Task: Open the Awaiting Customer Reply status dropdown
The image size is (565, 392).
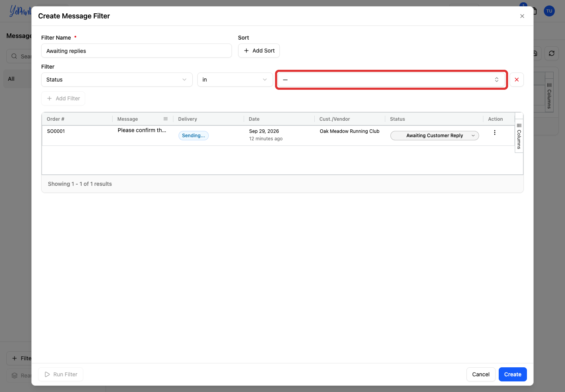Action: (435, 136)
